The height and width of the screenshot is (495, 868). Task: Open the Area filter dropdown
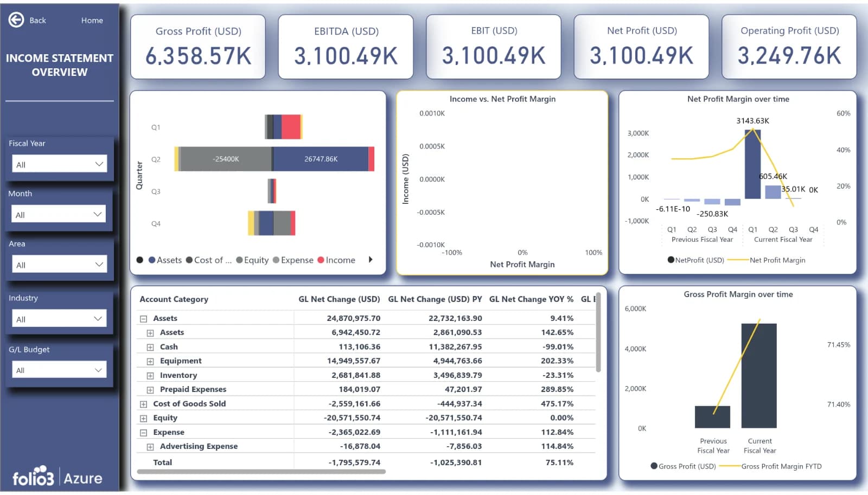coord(60,265)
